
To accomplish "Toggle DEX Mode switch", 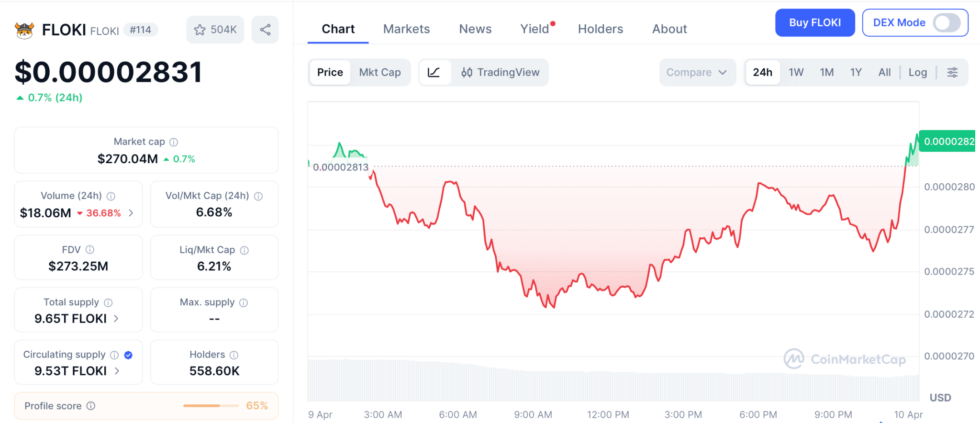I will tap(946, 22).
